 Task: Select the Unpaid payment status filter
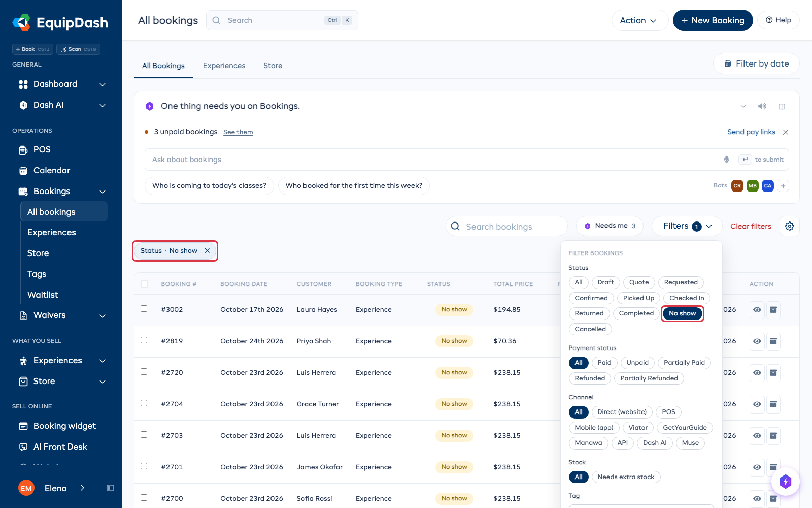coord(637,363)
